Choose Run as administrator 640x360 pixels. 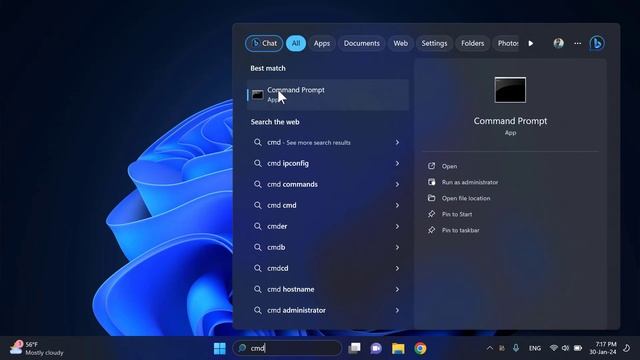point(470,182)
